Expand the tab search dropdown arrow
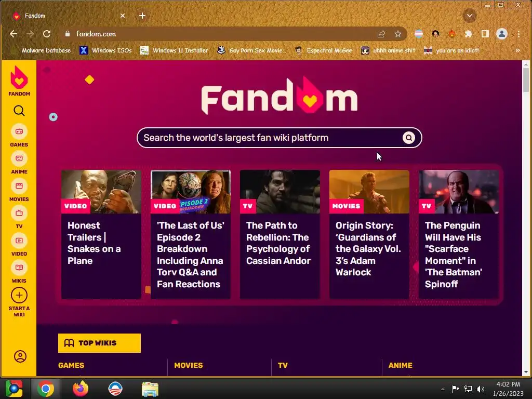Viewport: 532px width, 399px height. click(470, 16)
